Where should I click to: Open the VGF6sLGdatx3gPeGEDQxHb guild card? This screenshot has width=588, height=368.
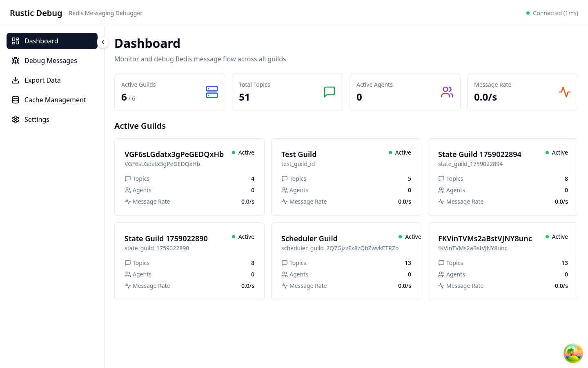point(189,177)
